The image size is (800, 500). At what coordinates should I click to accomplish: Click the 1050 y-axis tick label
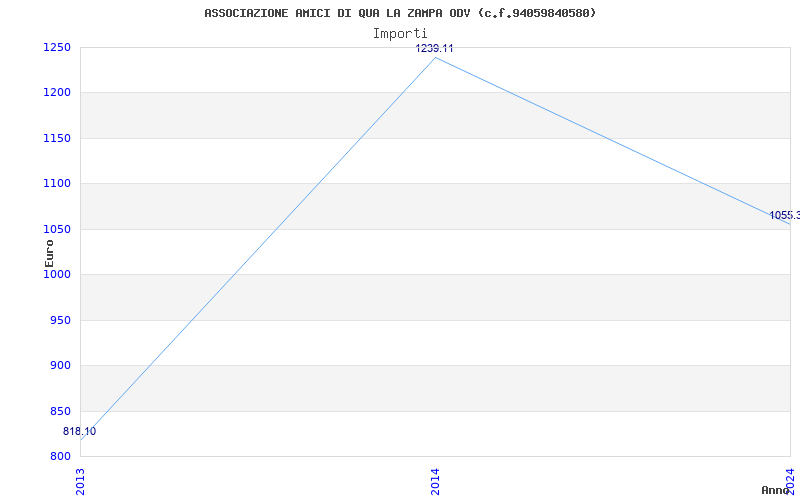pyautogui.click(x=57, y=229)
